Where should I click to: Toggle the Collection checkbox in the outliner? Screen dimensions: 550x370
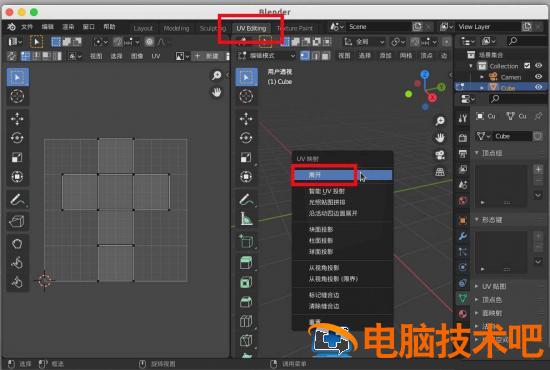(527, 66)
